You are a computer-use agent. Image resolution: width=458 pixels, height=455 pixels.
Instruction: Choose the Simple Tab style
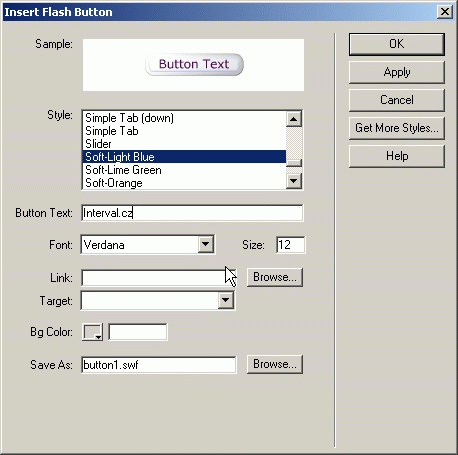coord(184,131)
